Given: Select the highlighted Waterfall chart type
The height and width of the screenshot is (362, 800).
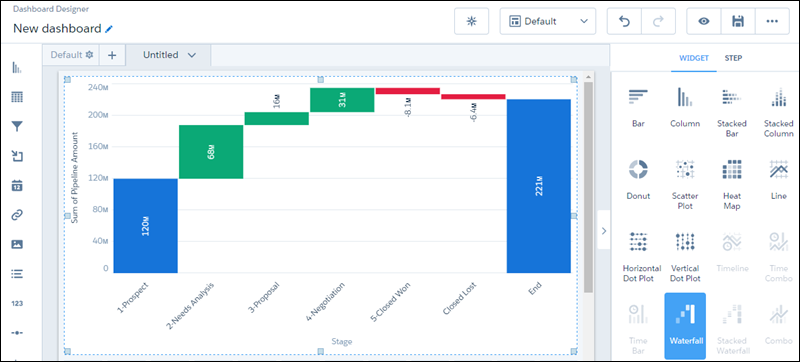Looking at the screenshot, I should [x=685, y=326].
